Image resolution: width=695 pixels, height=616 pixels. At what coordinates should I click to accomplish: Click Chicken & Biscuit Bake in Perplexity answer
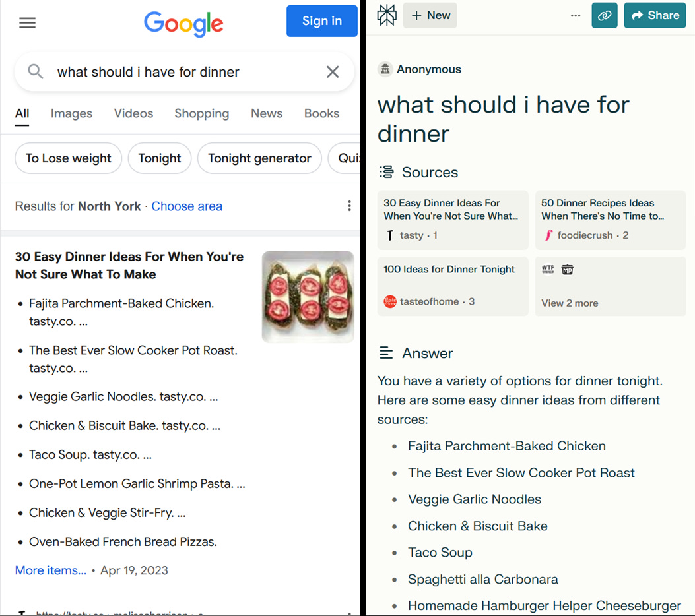pos(478,526)
